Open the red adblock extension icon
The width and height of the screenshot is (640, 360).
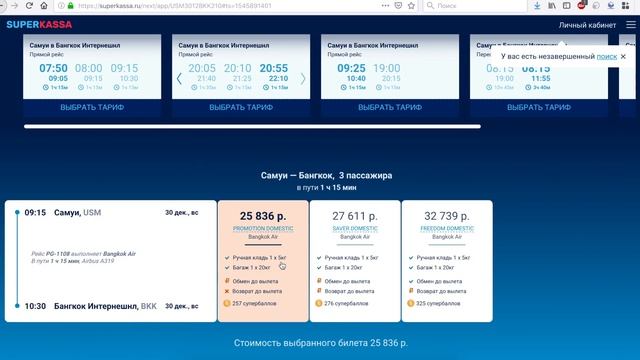pyautogui.click(x=582, y=5)
